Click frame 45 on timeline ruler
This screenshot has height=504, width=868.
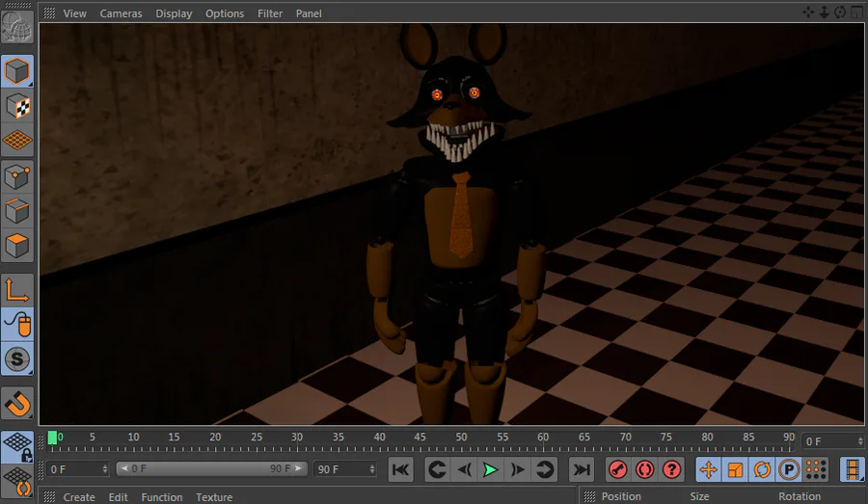[420, 438]
